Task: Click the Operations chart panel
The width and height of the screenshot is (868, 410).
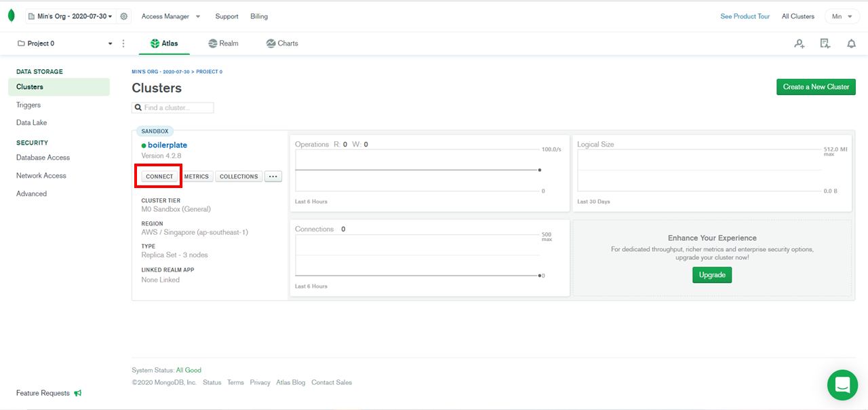Action: (429, 173)
